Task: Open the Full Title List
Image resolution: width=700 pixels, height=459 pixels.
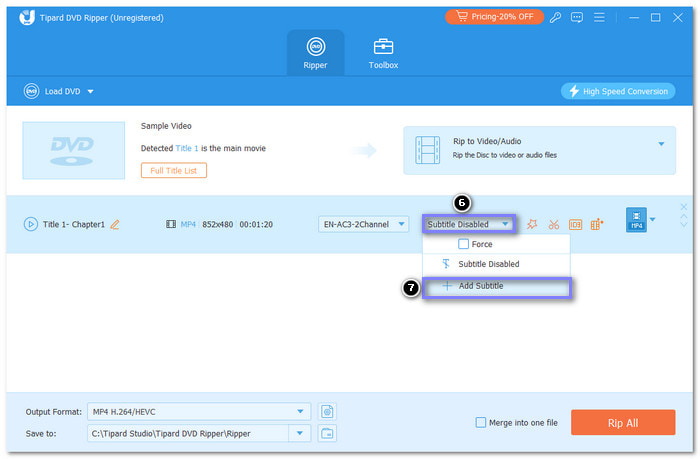Action: pos(174,171)
